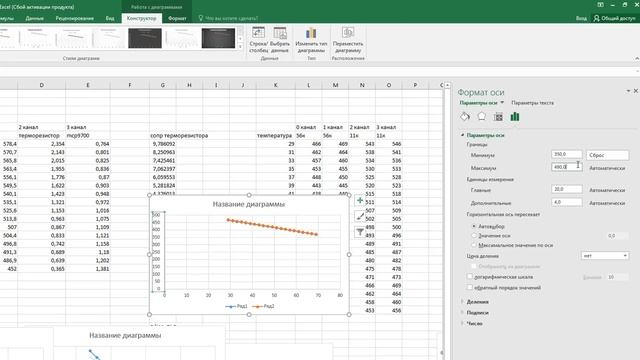640x360 pixels.
Task: Click the Главные units input field
Action: pos(567,189)
